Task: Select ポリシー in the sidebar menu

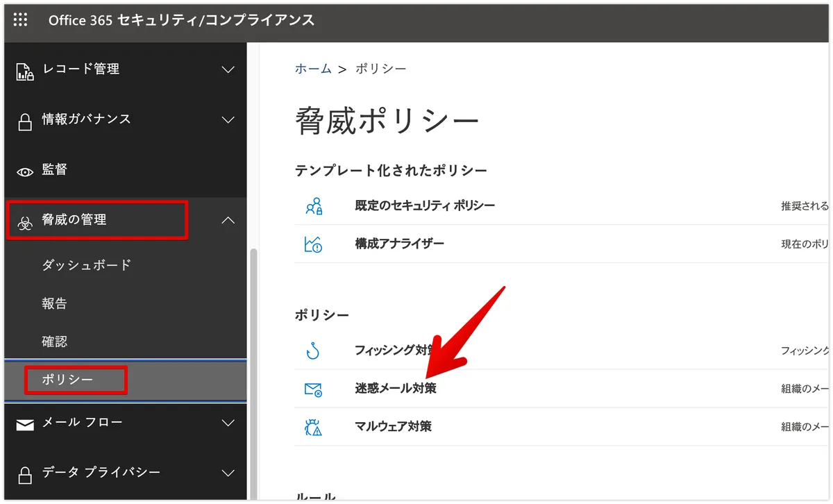Action: (67, 380)
